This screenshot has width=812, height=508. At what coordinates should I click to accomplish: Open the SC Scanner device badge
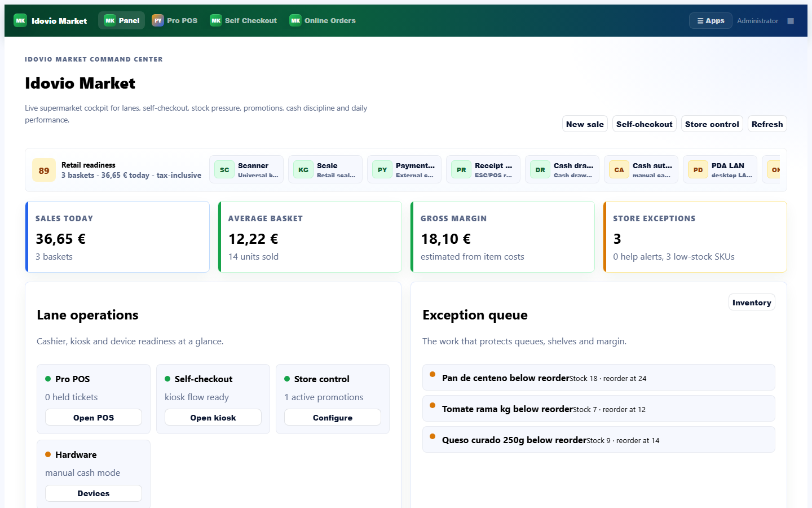[246, 170]
